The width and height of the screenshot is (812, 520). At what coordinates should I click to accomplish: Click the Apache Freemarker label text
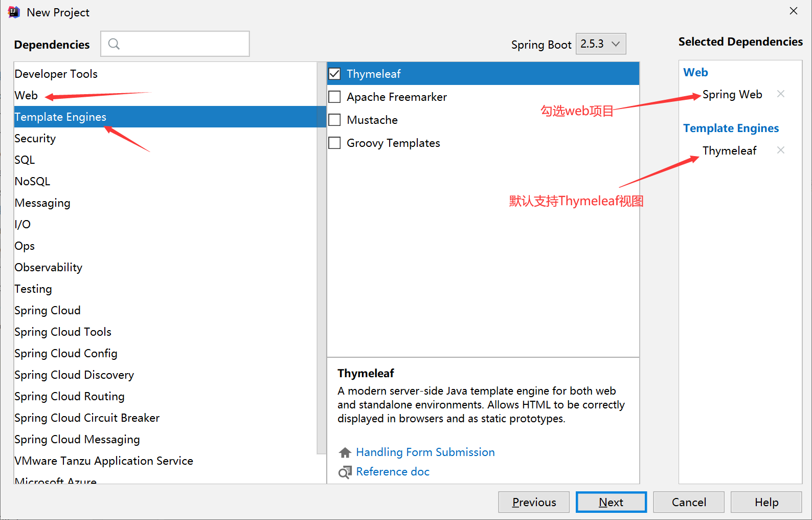click(397, 97)
